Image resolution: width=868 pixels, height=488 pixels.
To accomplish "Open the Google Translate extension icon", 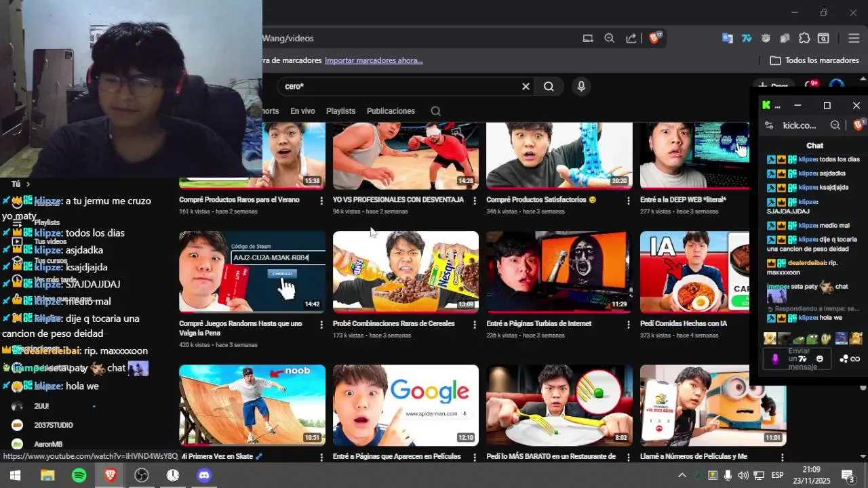I will click(x=727, y=39).
